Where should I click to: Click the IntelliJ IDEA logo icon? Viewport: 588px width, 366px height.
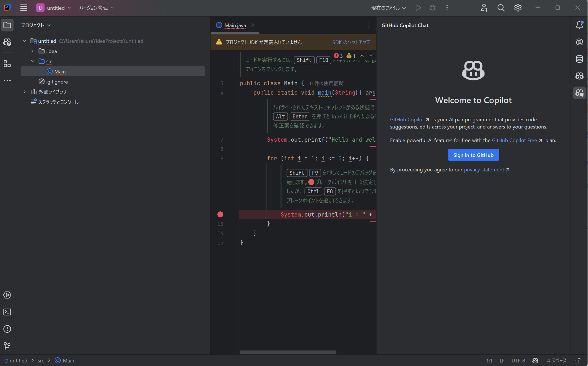coord(7,8)
